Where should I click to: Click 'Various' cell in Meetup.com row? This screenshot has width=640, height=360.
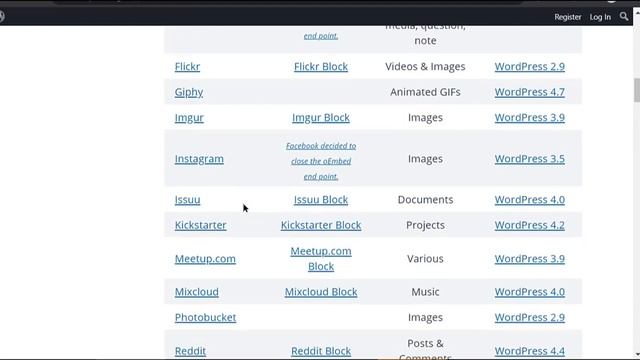click(425, 259)
